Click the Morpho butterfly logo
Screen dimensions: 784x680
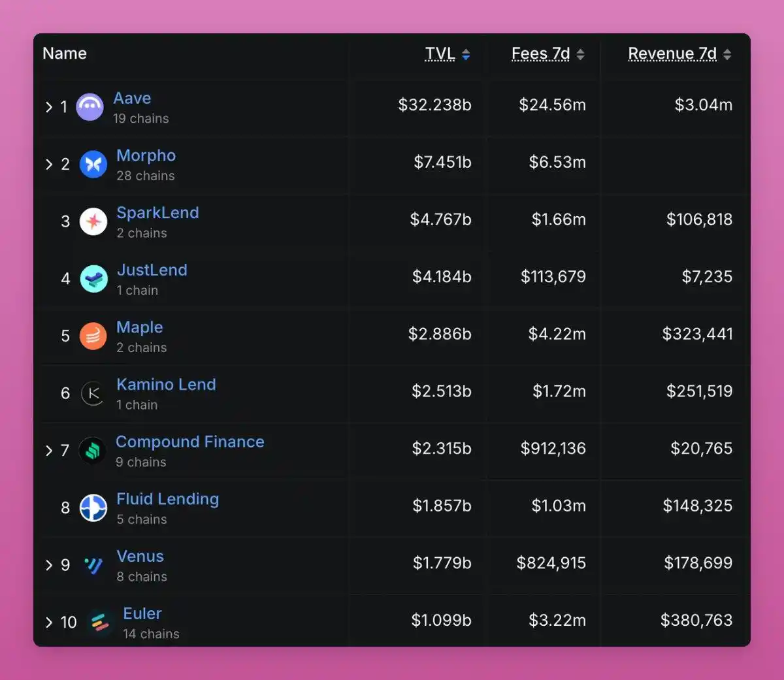[92, 163]
